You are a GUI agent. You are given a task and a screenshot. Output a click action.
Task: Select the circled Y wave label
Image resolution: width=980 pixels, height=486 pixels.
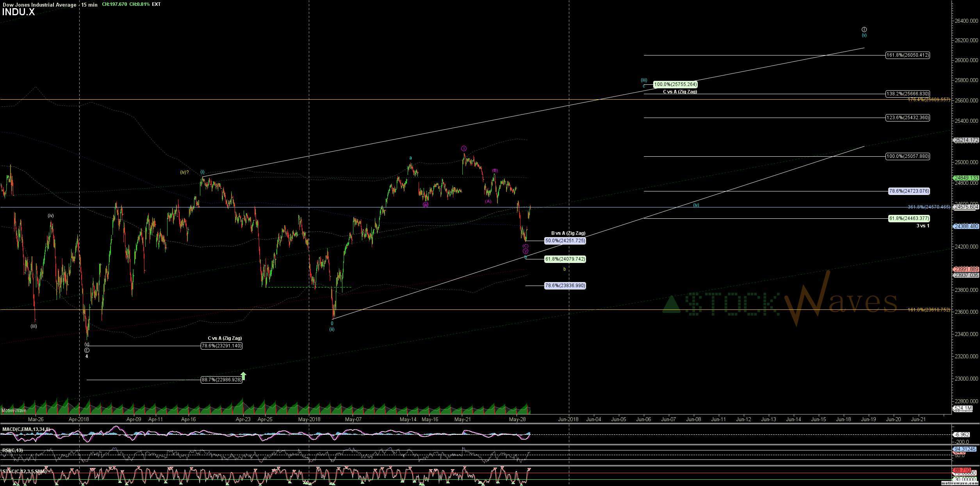click(526, 251)
